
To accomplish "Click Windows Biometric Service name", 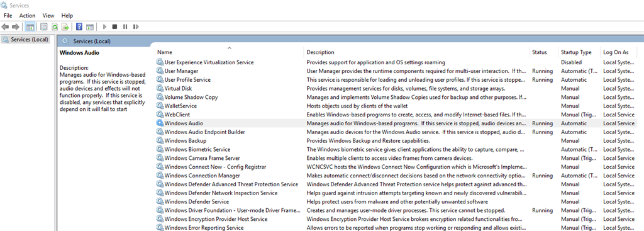I will [197, 150].
